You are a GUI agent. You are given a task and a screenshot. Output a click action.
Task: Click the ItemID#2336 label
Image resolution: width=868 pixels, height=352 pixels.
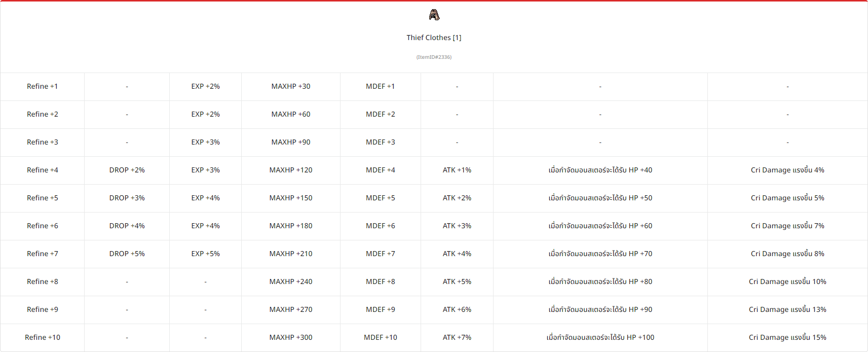coord(434,57)
